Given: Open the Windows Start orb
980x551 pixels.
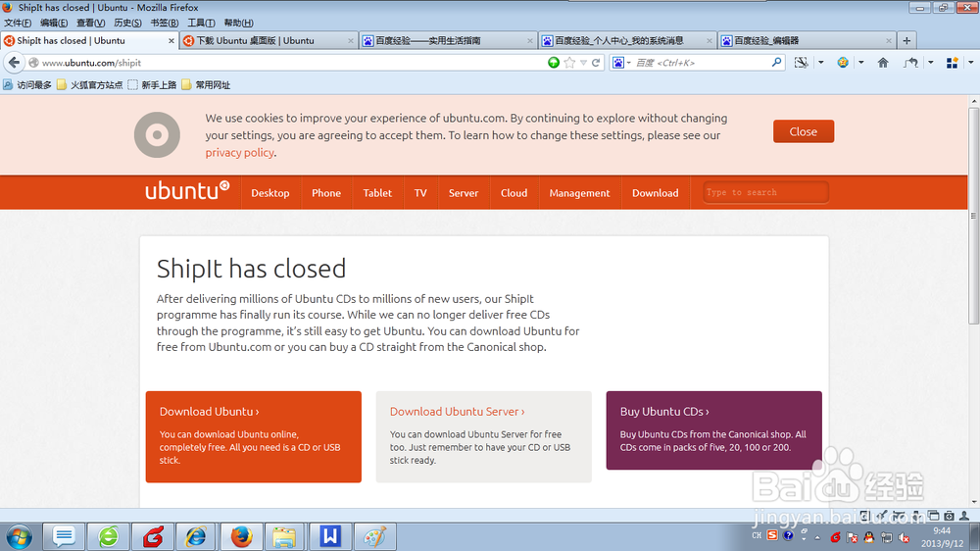Looking at the screenshot, I should pos(19,536).
